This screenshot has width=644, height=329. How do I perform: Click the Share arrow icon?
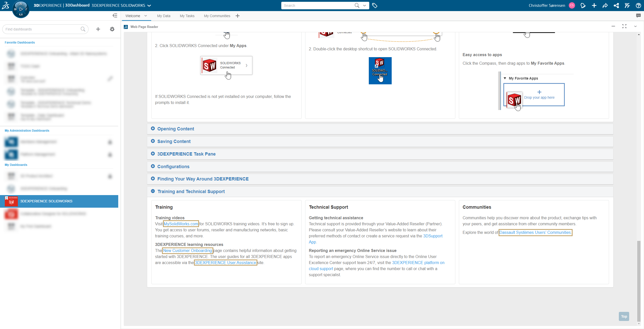pos(605,6)
